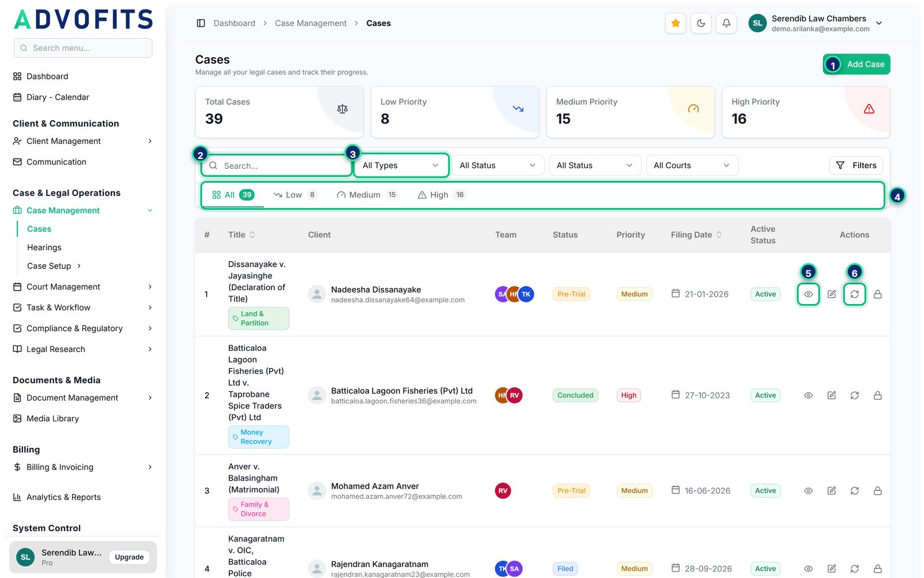Screen dimensions: 924x578
Task: Open the All Types dropdown
Action: coord(401,165)
